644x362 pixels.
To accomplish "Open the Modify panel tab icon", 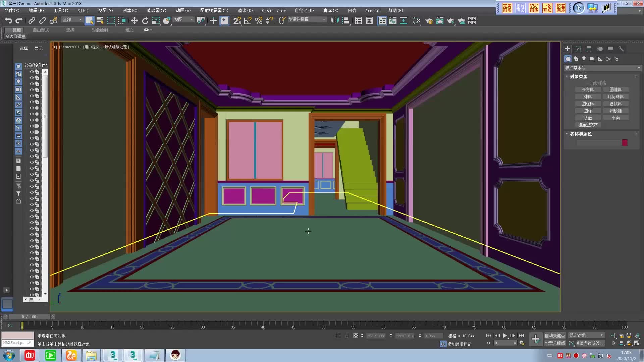I will pos(578,49).
